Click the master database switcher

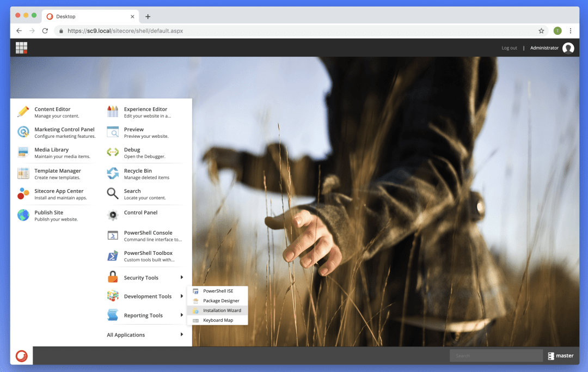tap(560, 356)
